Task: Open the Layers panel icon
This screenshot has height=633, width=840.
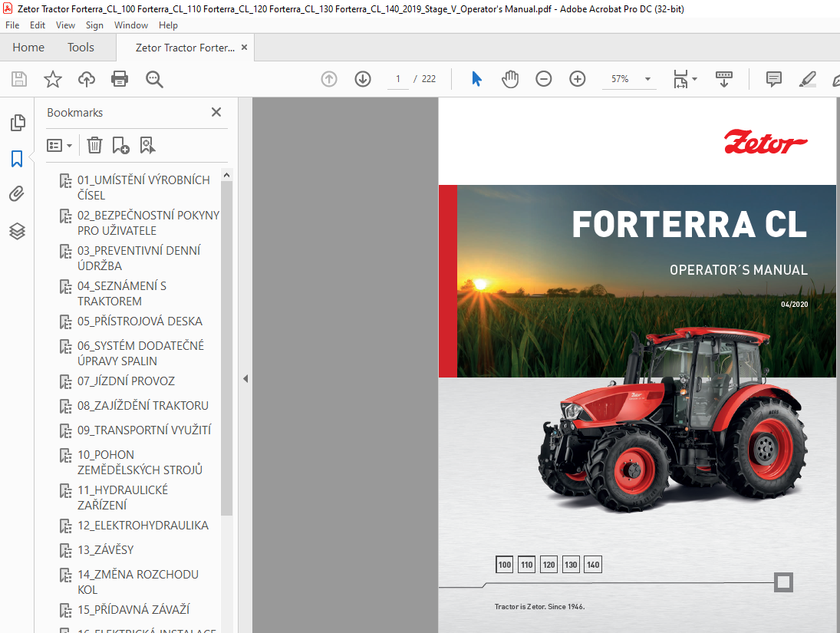Action: coord(17,231)
